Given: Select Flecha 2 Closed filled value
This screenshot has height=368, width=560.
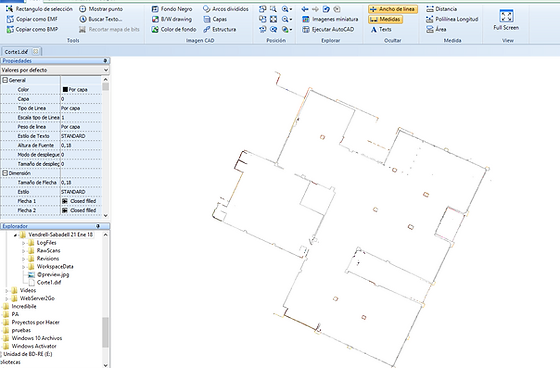Looking at the screenshot, I should click(x=81, y=210).
